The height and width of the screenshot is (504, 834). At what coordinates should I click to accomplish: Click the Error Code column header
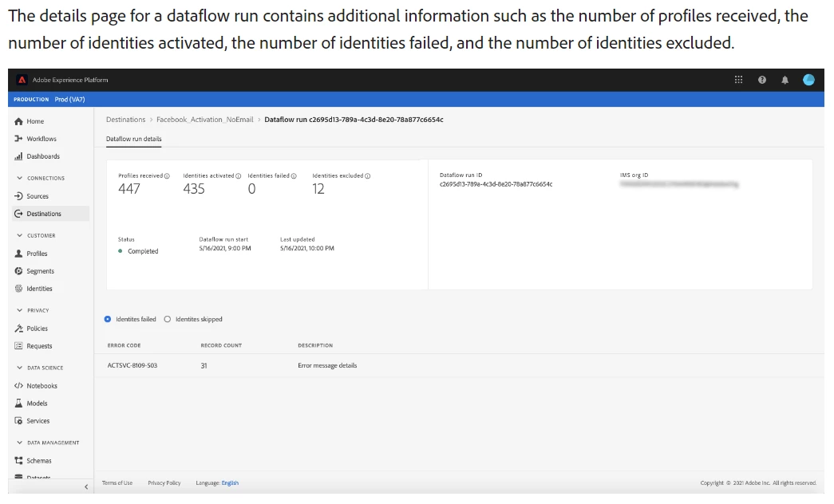(124, 345)
